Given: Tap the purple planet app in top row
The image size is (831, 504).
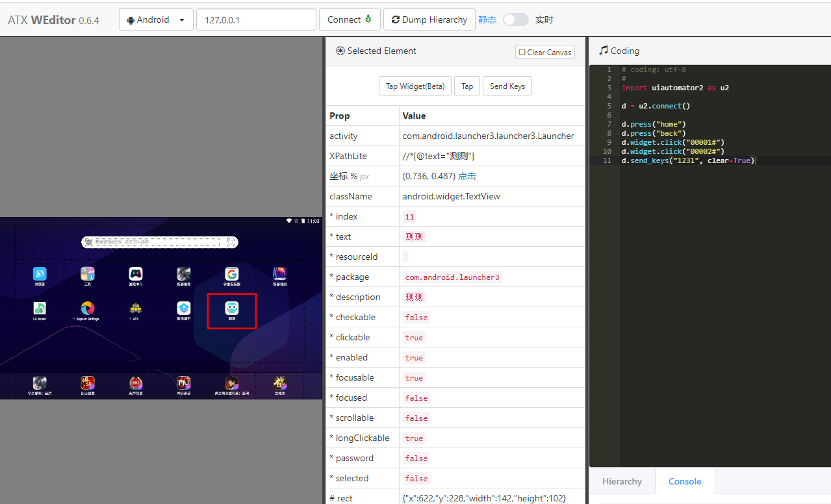Looking at the screenshot, I should click(x=280, y=273).
